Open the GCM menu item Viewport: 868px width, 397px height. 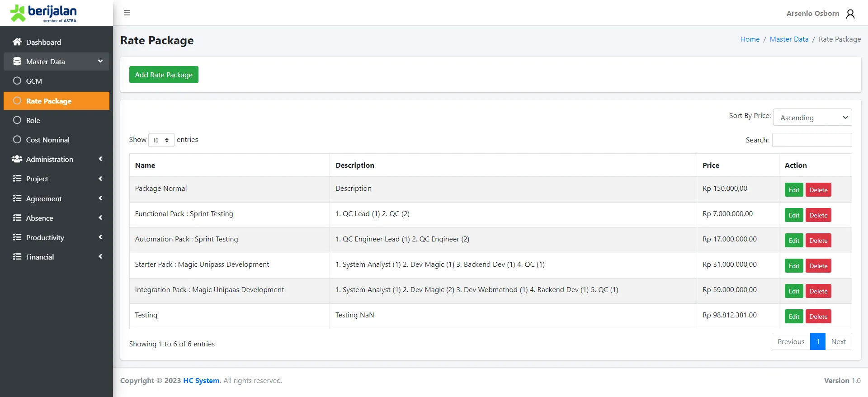(34, 81)
